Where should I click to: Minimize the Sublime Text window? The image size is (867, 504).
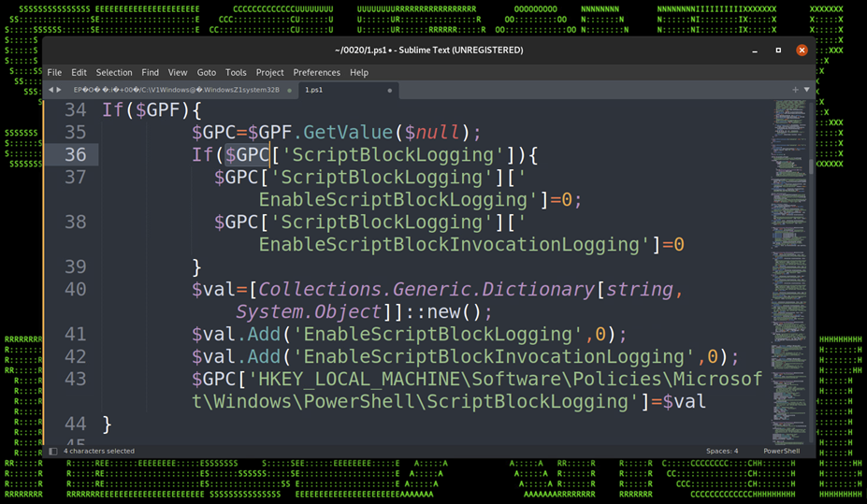[754, 50]
